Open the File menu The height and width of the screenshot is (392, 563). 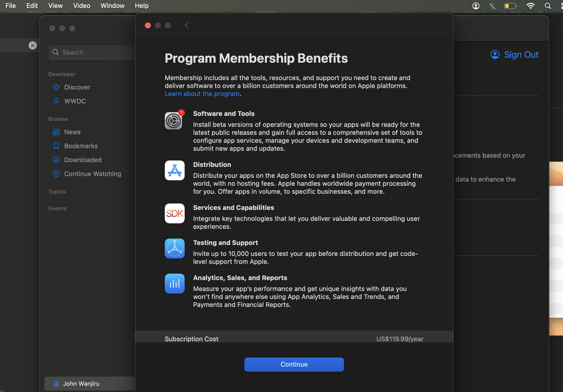pos(10,6)
